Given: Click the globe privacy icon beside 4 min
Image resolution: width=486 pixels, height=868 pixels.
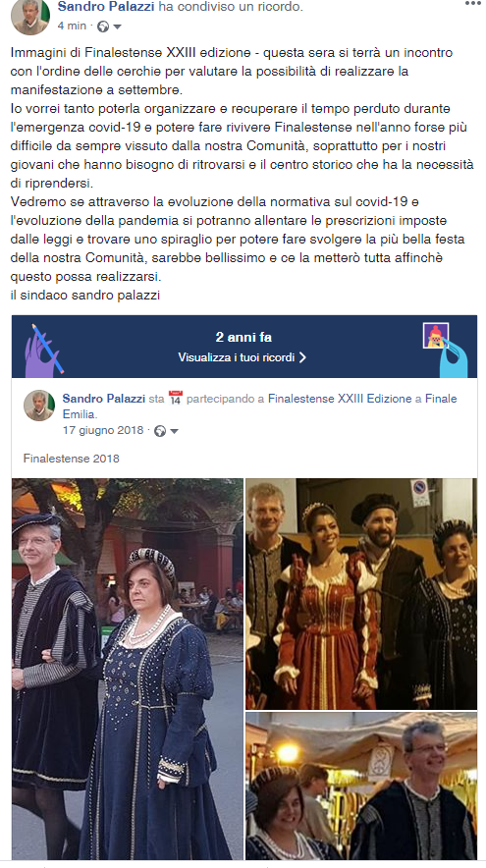Looking at the screenshot, I should [x=103, y=26].
